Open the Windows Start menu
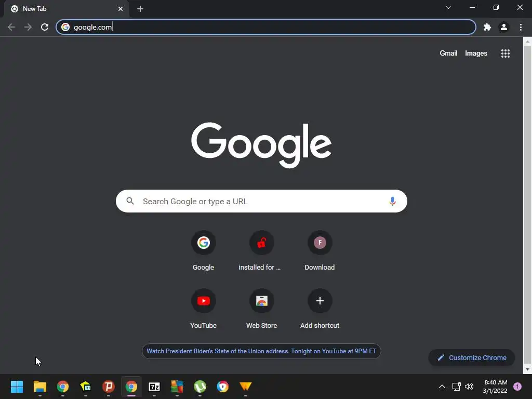The width and height of the screenshot is (532, 399). tap(17, 387)
